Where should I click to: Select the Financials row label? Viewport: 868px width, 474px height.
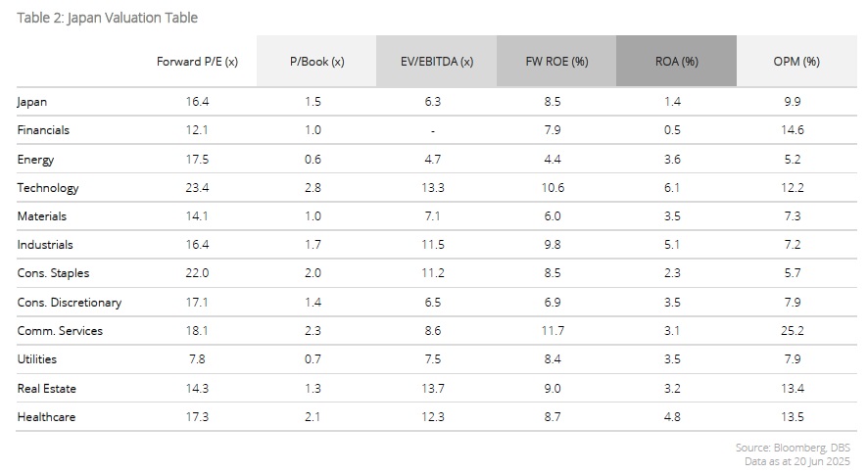[x=43, y=130]
